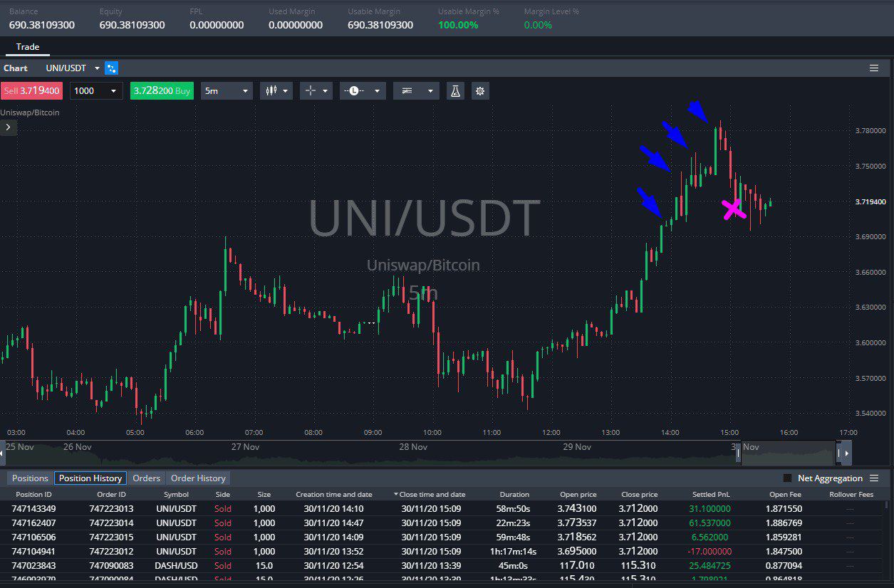Viewport: 894px width, 588px height.
Task: Open chart settings gear
Action: tap(481, 91)
